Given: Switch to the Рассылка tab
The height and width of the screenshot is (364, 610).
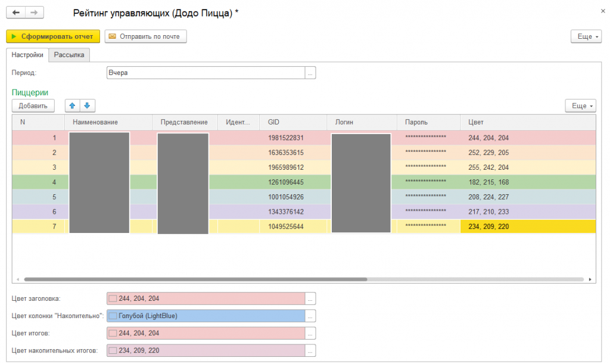Looking at the screenshot, I should pyautogui.click(x=69, y=55).
